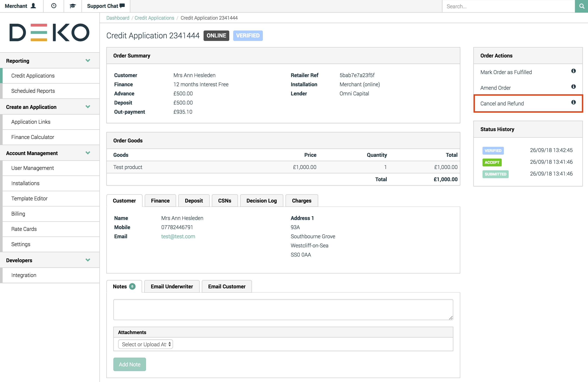Screen dimensions: 588x382
Task: Collapse the Developers section chevron
Action: 88,260
